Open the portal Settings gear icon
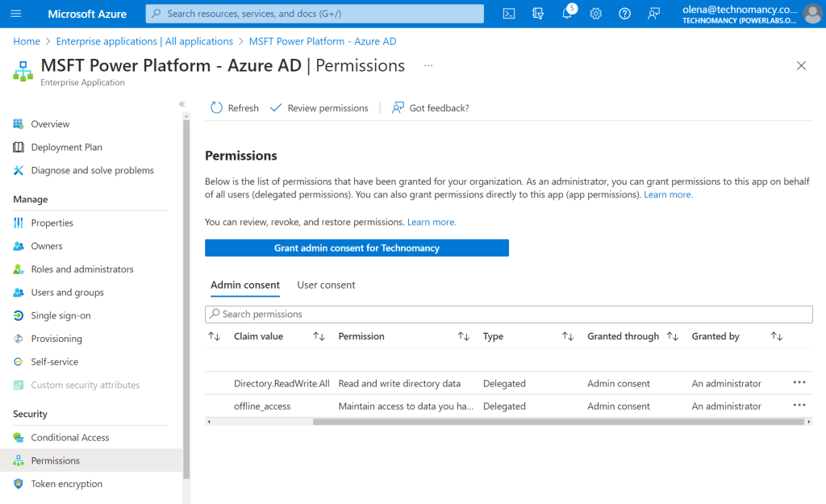826x504 pixels. pos(596,14)
